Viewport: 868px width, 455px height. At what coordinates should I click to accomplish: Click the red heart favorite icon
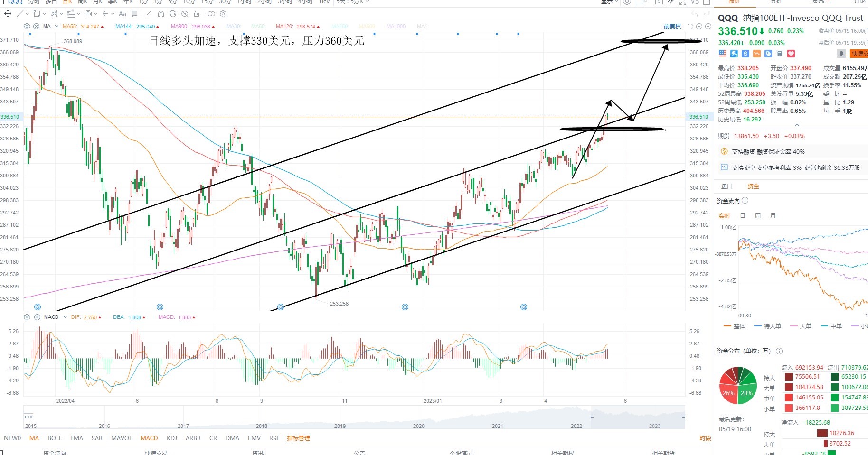click(x=791, y=54)
